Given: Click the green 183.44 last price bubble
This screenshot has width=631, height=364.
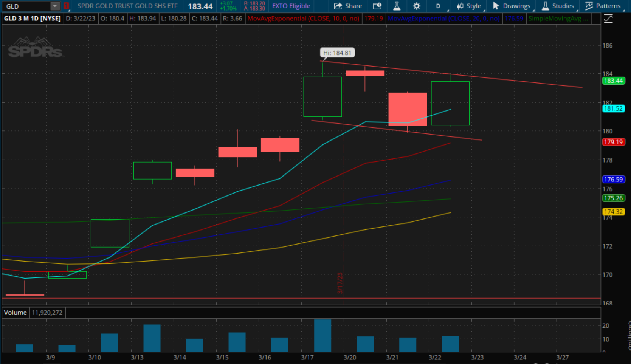Looking at the screenshot, I should pos(613,81).
